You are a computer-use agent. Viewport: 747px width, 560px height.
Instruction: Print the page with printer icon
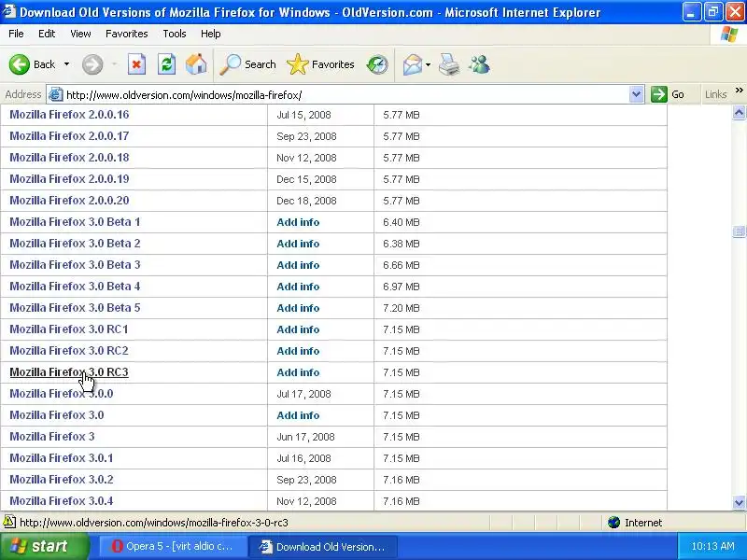449,64
